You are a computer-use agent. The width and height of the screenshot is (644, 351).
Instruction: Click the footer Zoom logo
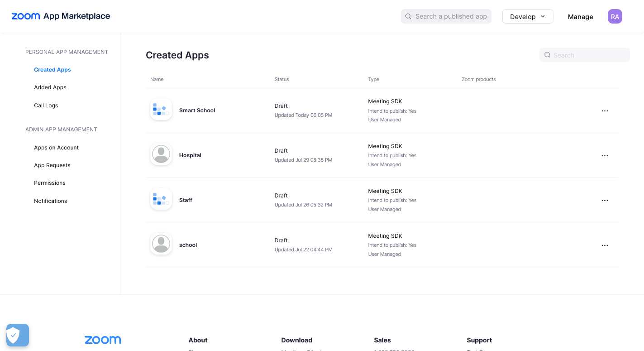[103, 340]
